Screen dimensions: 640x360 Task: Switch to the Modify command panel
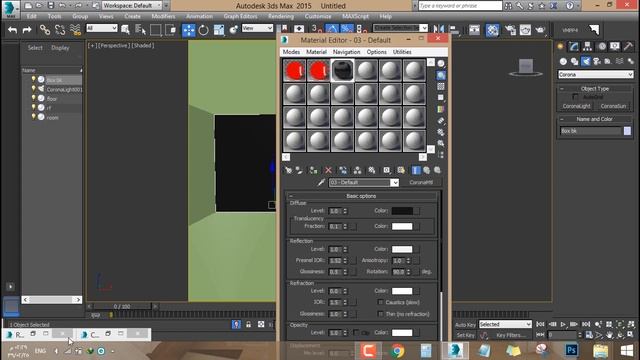tap(574, 47)
